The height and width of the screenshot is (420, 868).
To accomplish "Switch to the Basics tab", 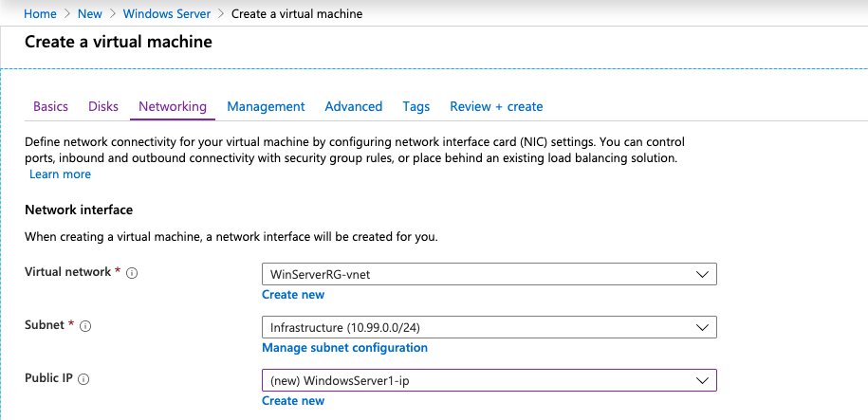I will 50,106.
